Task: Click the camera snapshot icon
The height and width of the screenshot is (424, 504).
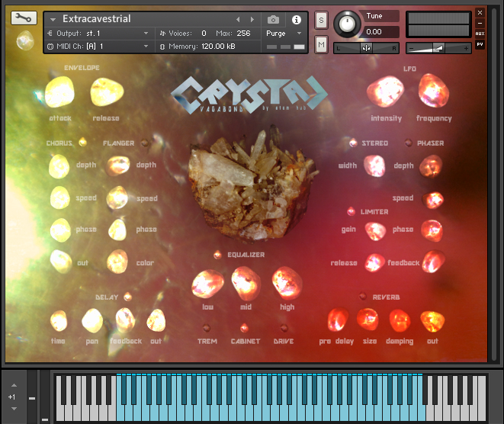Action: pyautogui.click(x=273, y=19)
